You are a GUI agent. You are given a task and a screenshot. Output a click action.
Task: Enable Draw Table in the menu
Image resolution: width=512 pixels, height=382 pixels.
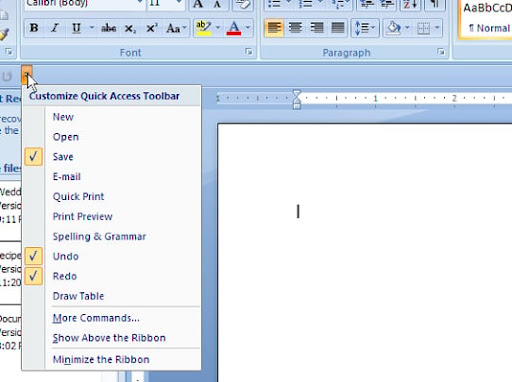point(112,296)
